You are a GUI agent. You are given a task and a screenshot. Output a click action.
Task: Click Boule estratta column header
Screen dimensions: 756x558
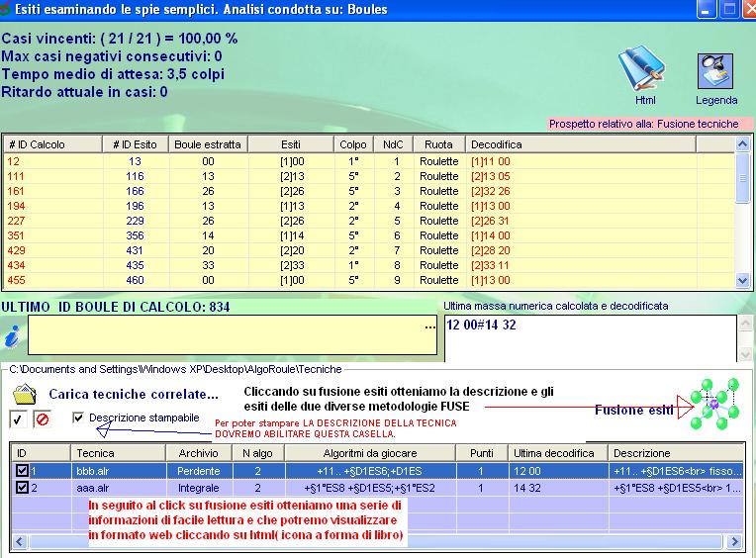[208, 144]
